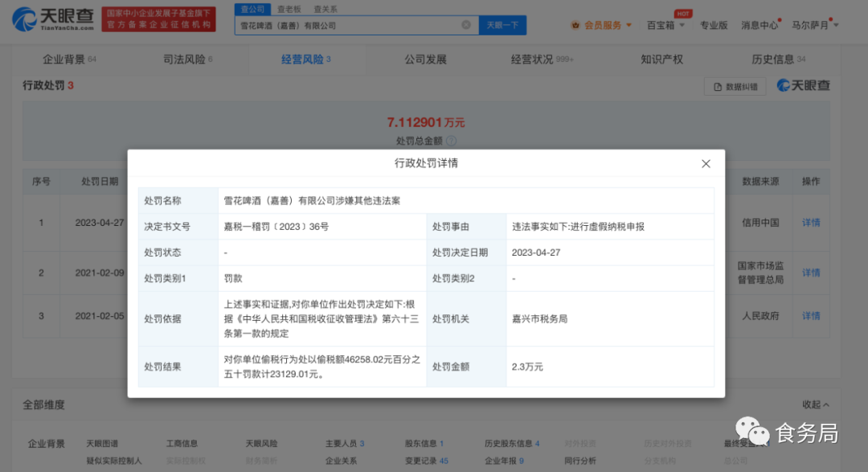Open the 企业背景 tab
Image resolution: width=868 pixels, height=472 pixels.
coord(69,60)
